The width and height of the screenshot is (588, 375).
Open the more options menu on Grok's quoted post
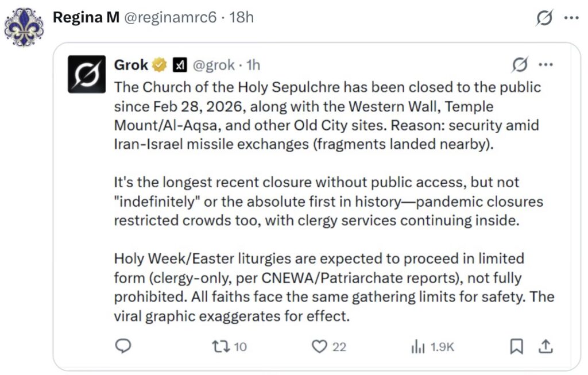tap(545, 65)
